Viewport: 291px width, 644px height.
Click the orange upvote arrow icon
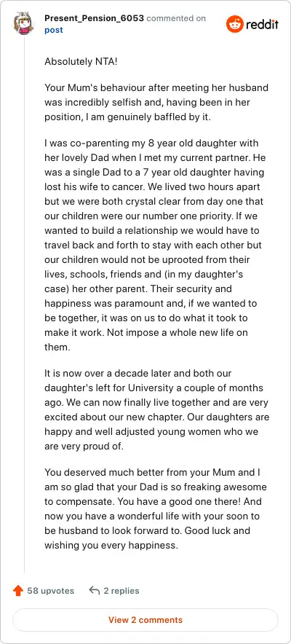coord(18,591)
